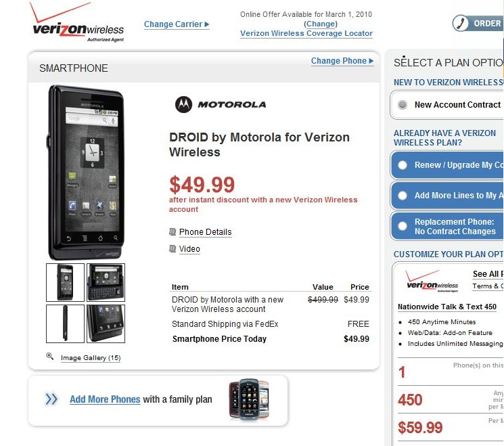Select the New Account Contract radio button

coord(403,105)
